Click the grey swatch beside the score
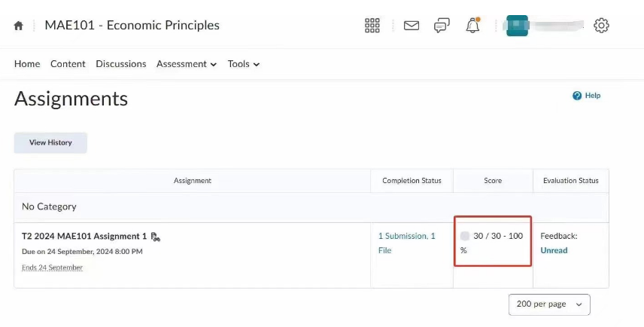Image resolution: width=644 pixels, height=327 pixels. pyautogui.click(x=465, y=237)
